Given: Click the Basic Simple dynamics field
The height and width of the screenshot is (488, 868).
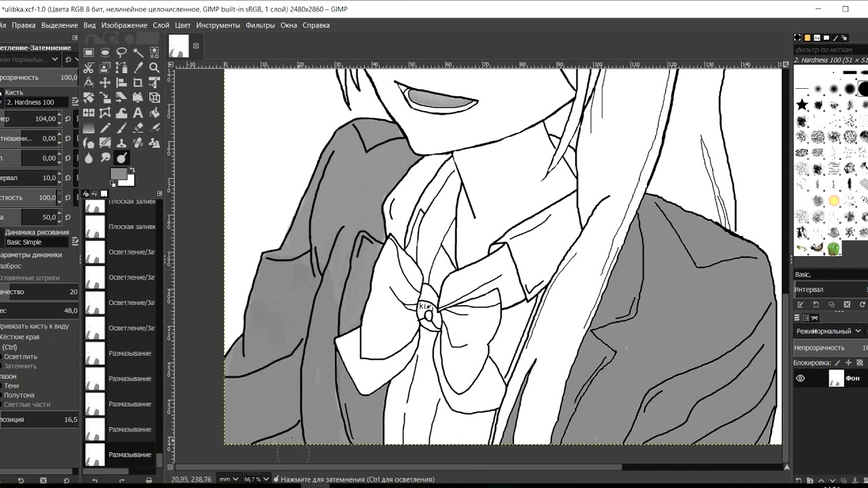Looking at the screenshot, I should point(35,242).
